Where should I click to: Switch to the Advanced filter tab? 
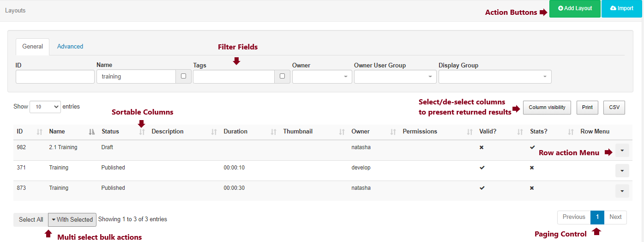click(70, 47)
